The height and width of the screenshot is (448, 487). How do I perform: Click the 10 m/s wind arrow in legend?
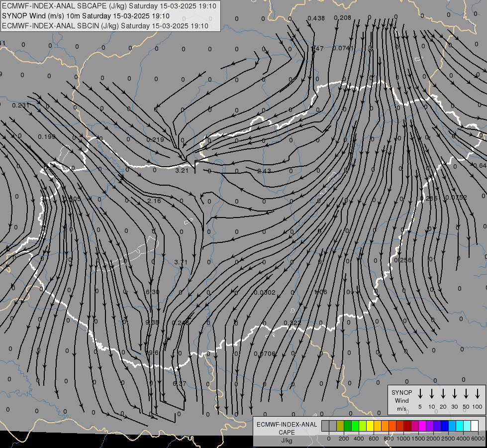point(432,394)
